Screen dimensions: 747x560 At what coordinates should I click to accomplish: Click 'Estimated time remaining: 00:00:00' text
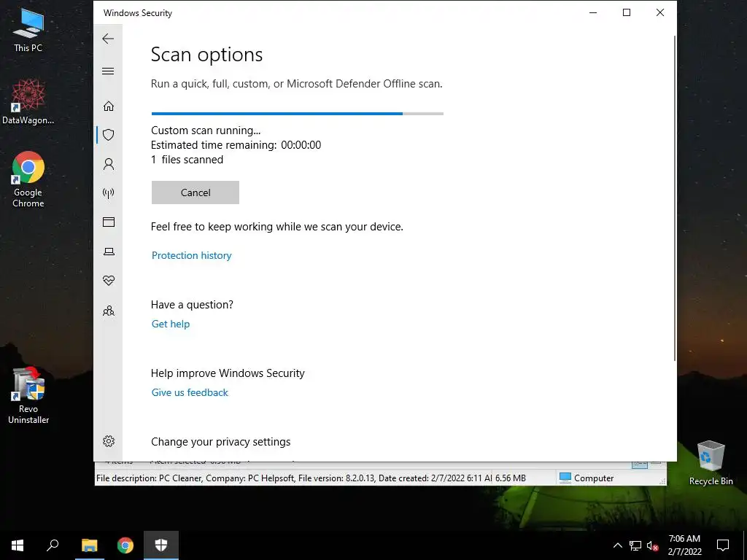click(x=236, y=145)
